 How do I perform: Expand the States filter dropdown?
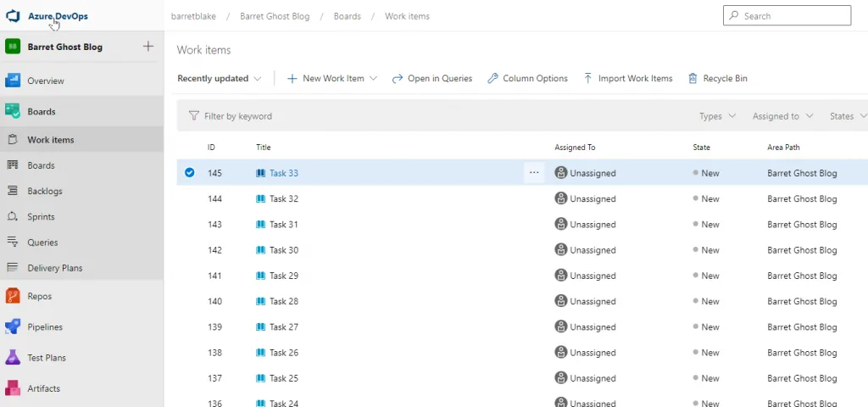(848, 116)
